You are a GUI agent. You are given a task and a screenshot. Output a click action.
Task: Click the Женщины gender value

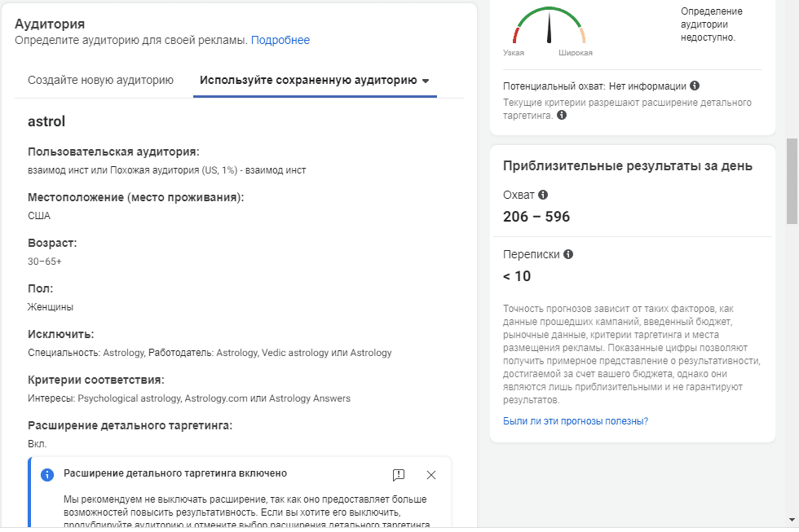pyautogui.click(x=51, y=307)
